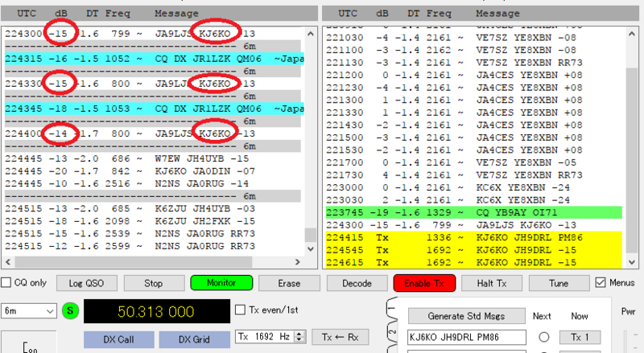Select N2NS JA0RUG RR73 row at 2599

tap(155, 246)
